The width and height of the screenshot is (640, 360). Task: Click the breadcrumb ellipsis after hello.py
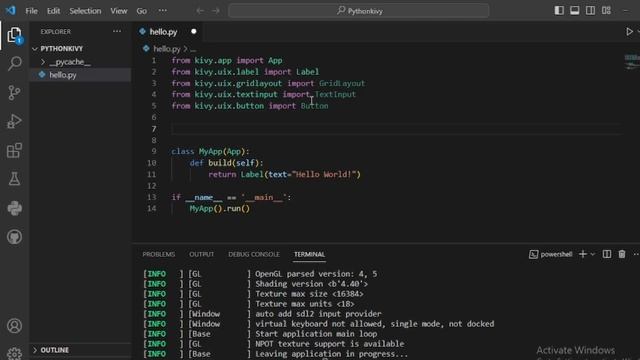[193, 49]
